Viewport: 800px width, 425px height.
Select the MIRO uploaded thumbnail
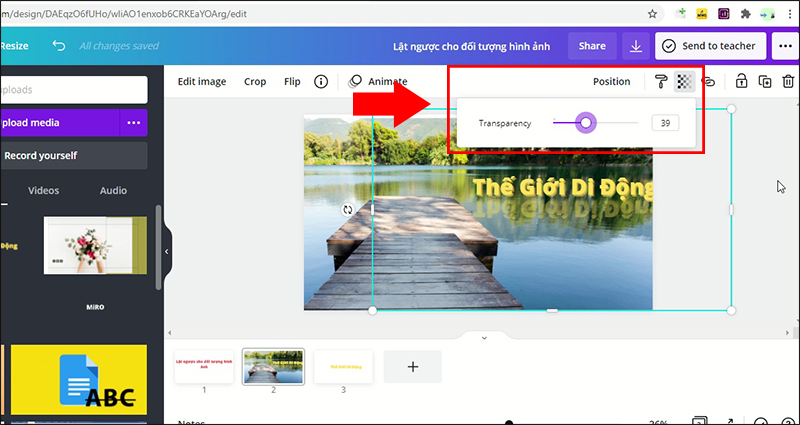95,307
